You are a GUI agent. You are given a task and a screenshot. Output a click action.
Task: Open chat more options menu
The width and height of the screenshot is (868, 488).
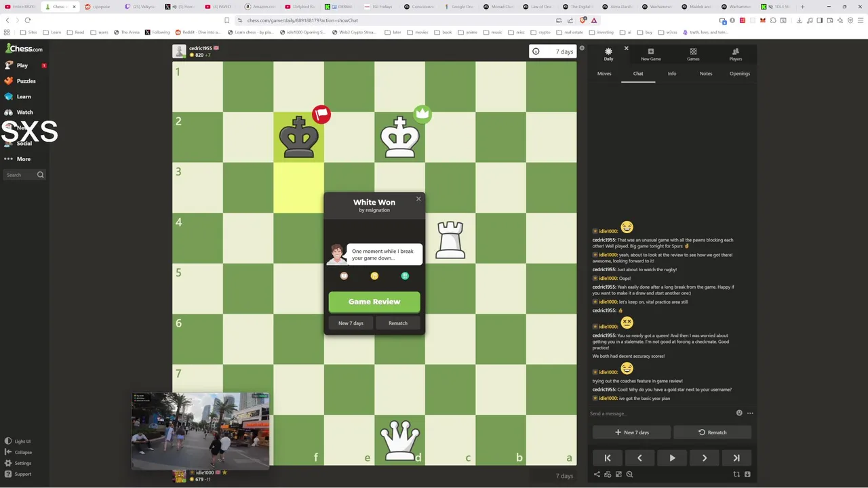point(750,413)
